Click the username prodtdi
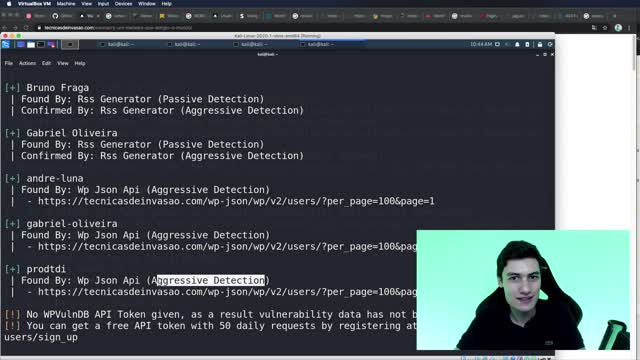Screen dimensions: 640x360 coord(46,269)
